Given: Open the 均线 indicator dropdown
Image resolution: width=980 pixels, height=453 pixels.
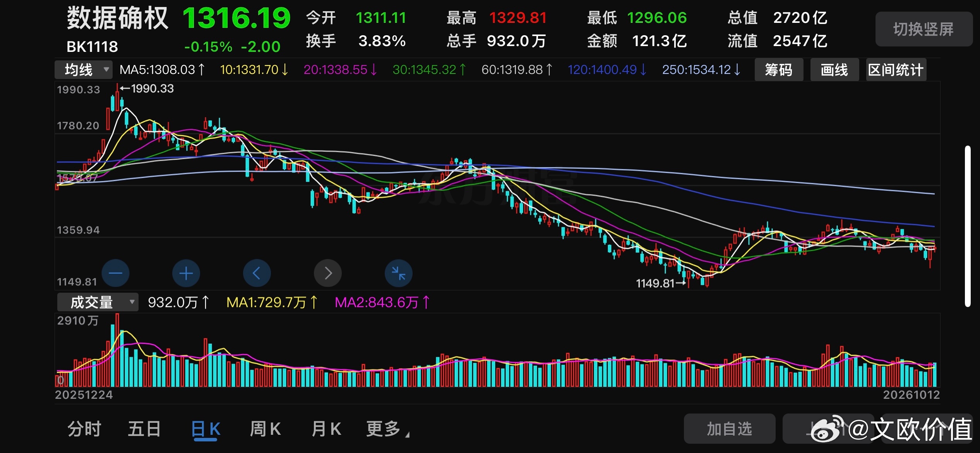Looking at the screenshot, I should (x=84, y=70).
